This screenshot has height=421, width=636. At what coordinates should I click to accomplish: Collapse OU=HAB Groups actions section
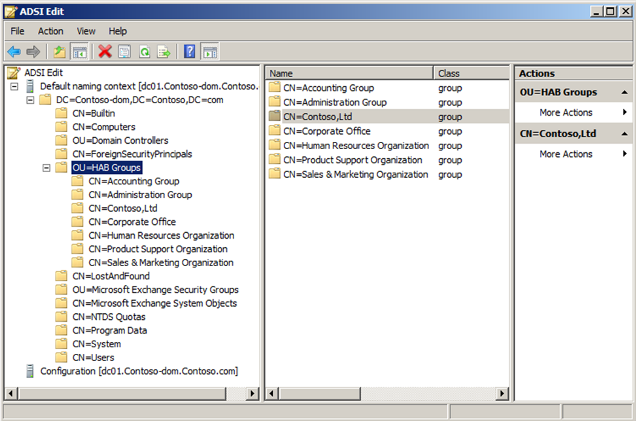[624, 92]
